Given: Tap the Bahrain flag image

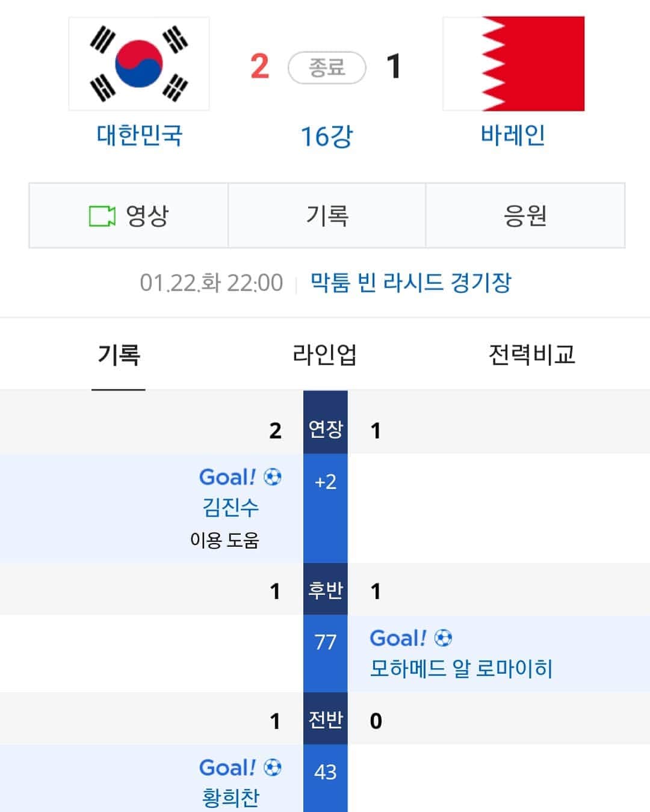Looking at the screenshot, I should tap(513, 64).
